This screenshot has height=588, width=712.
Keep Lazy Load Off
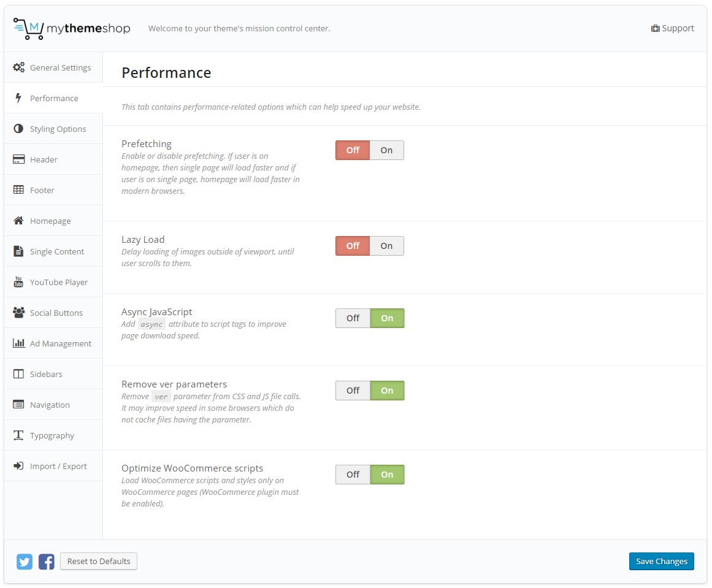tap(353, 246)
